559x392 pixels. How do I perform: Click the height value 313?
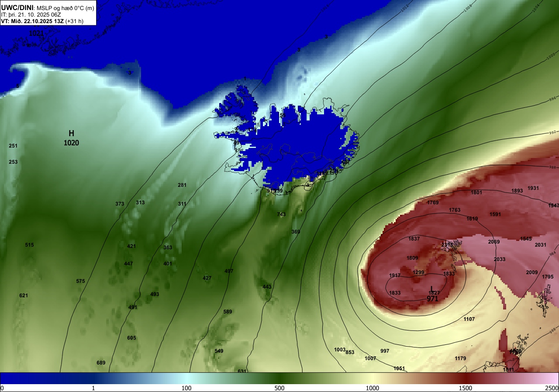click(x=140, y=203)
